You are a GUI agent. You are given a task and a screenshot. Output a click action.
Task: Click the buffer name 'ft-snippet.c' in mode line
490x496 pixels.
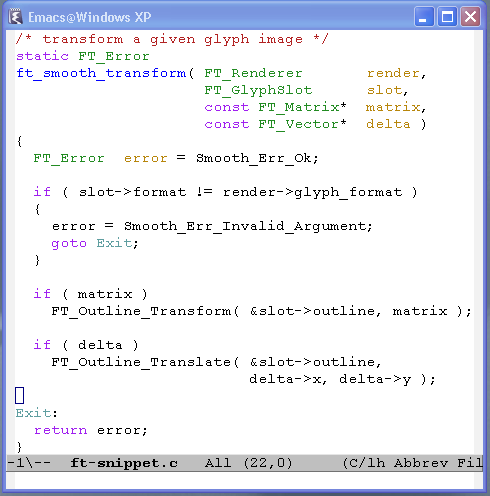124,463
